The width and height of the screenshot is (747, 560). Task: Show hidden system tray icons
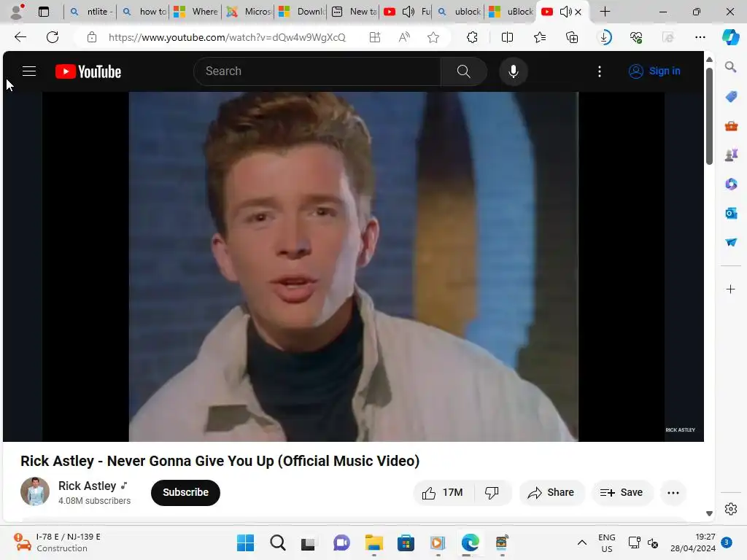tap(581, 542)
